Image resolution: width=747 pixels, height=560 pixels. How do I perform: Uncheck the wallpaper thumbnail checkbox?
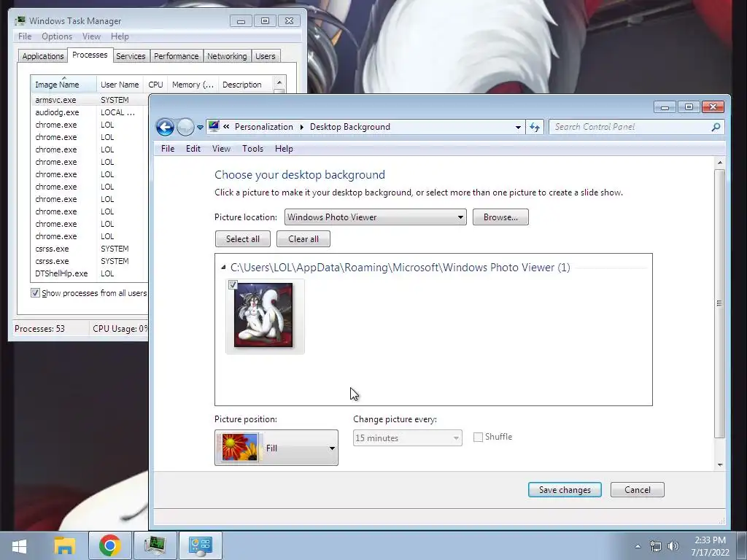(233, 285)
